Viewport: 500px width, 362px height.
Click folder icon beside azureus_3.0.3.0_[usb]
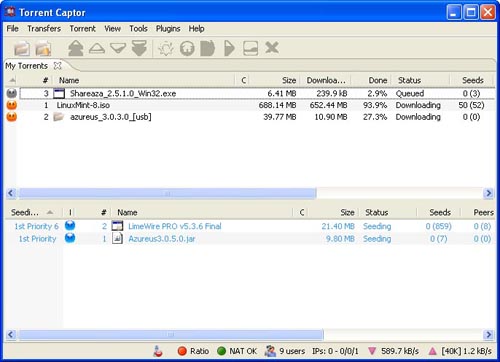coord(59,117)
